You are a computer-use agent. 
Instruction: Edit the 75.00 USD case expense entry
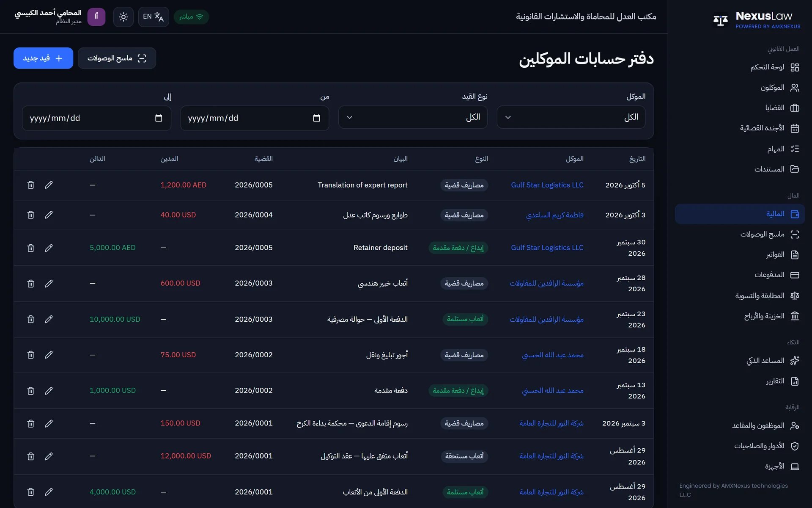(x=49, y=355)
